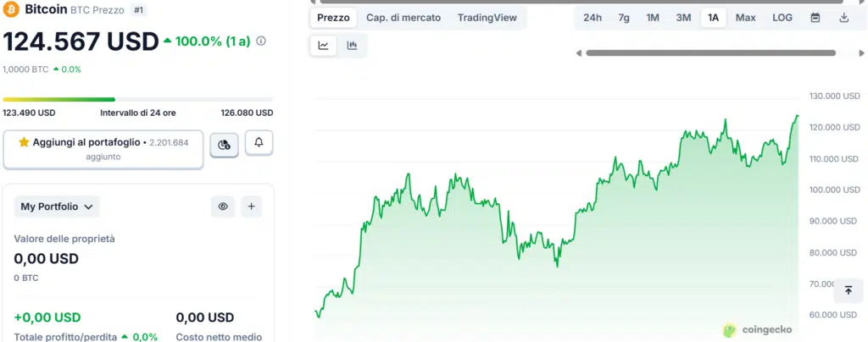The width and height of the screenshot is (868, 342).
Task: Open the calendar date range picker
Action: click(815, 18)
